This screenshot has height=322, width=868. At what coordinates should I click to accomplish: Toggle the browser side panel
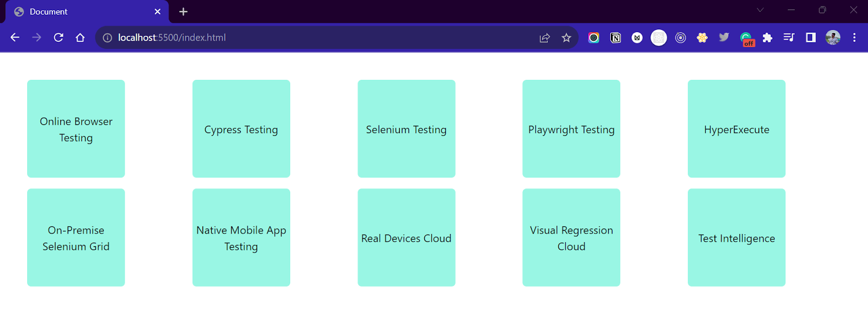[x=810, y=37]
